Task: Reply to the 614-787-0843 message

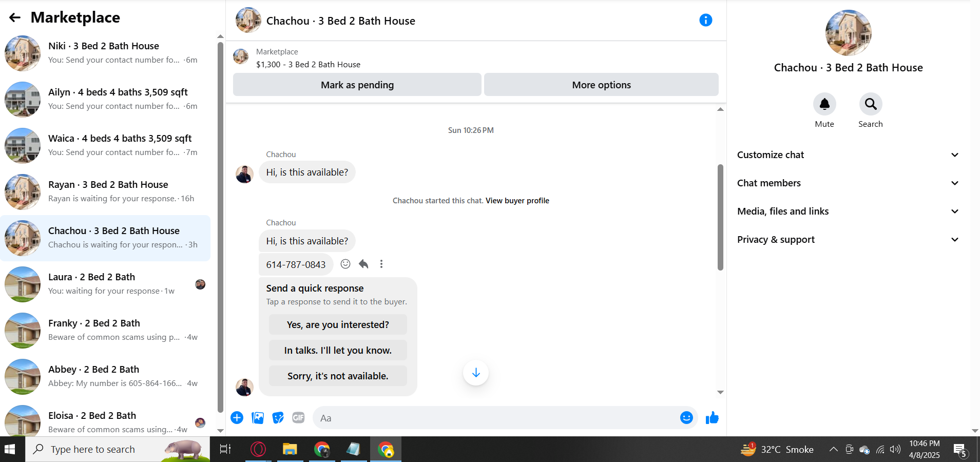Action: 363,264
